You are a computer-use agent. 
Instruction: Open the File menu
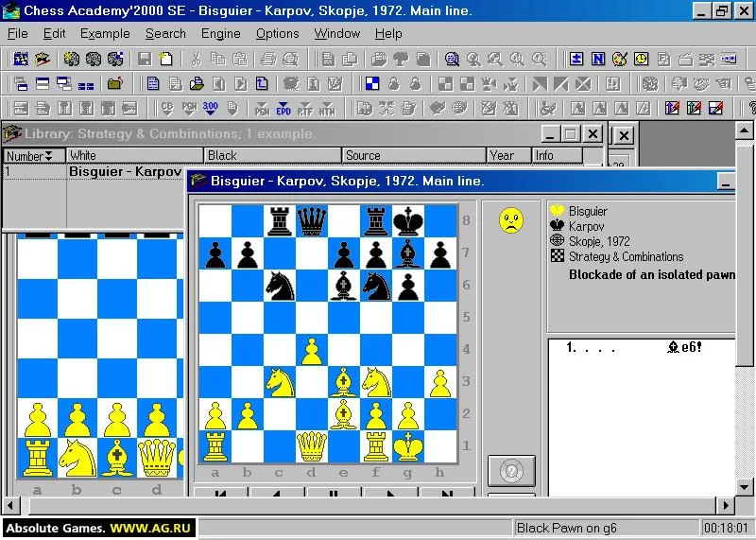pyautogui.click(x=18, y=34)
